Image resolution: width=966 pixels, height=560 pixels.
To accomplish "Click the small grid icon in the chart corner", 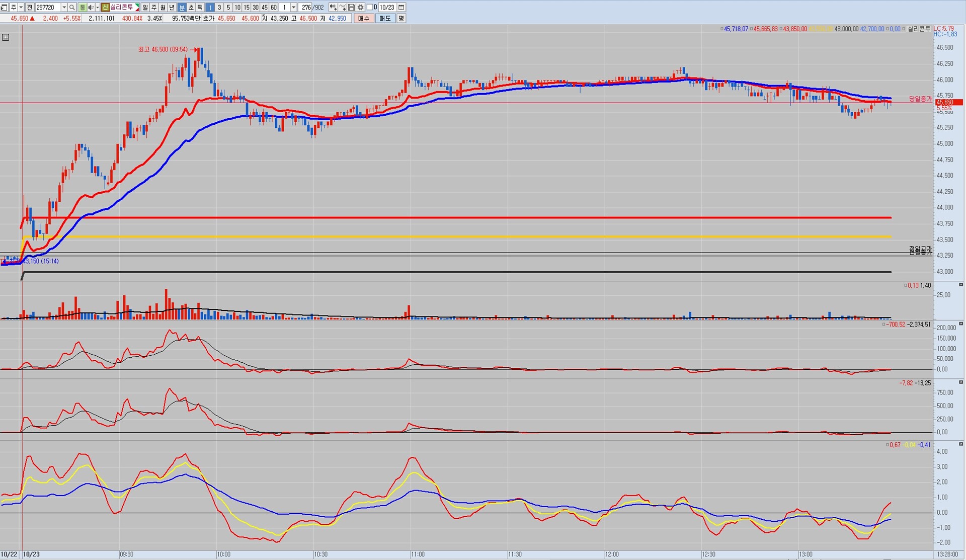I will coord(6,37).
